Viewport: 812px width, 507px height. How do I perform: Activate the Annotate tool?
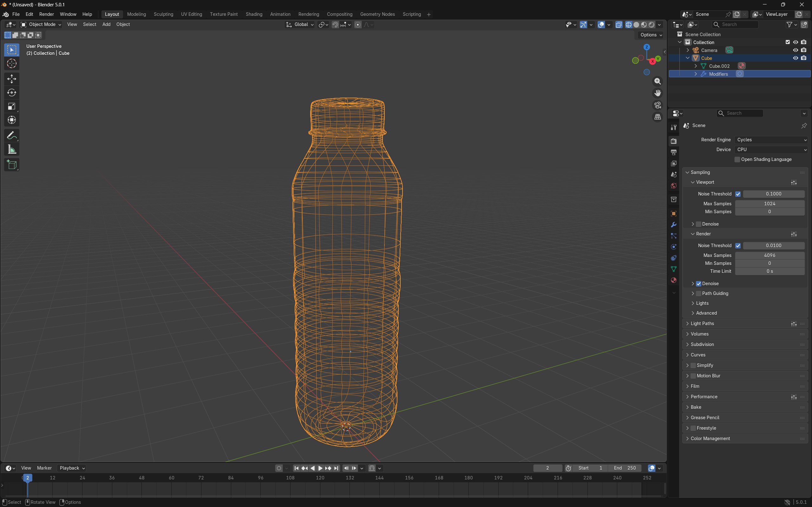tap(12, 136)
